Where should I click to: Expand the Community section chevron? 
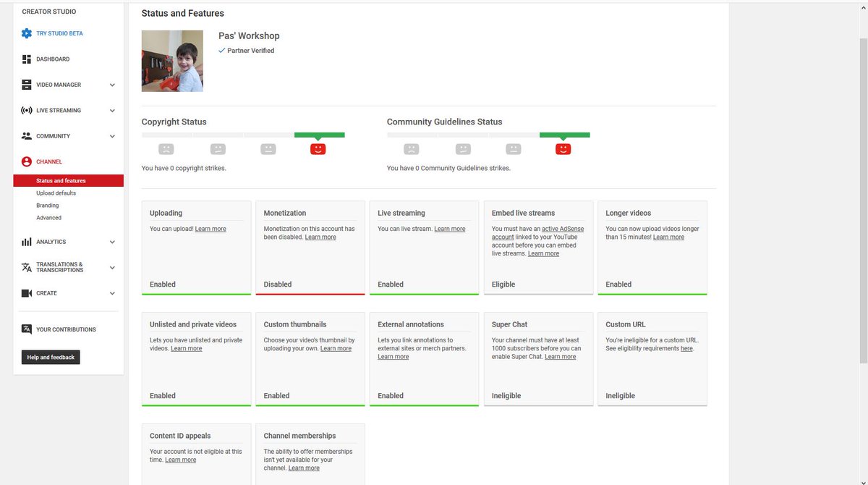click(x=112, y=136)
